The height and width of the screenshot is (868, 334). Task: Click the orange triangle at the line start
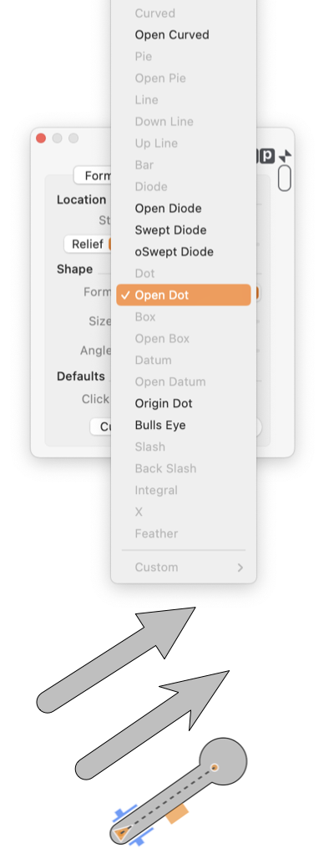pyautogui.click(x=121, y=833)
